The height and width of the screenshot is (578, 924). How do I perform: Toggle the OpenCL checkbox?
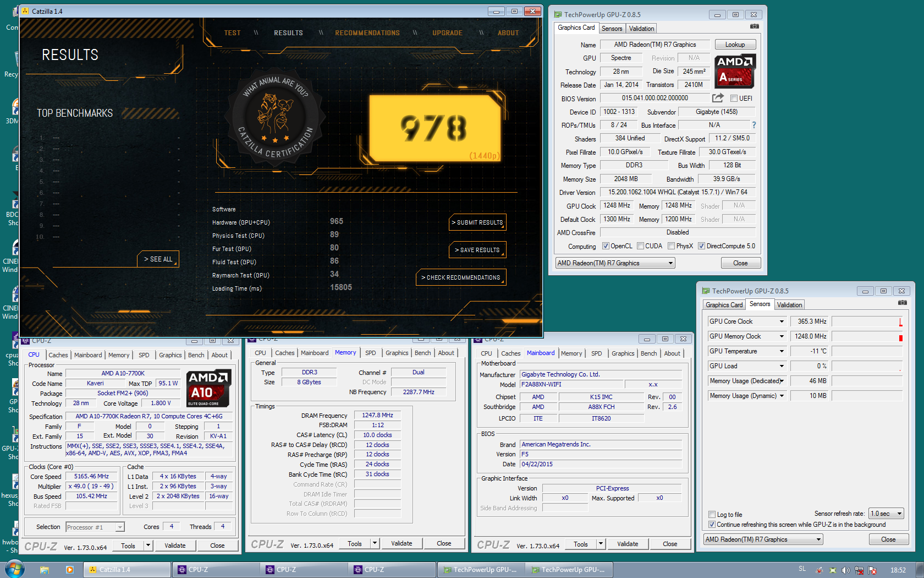606,246
